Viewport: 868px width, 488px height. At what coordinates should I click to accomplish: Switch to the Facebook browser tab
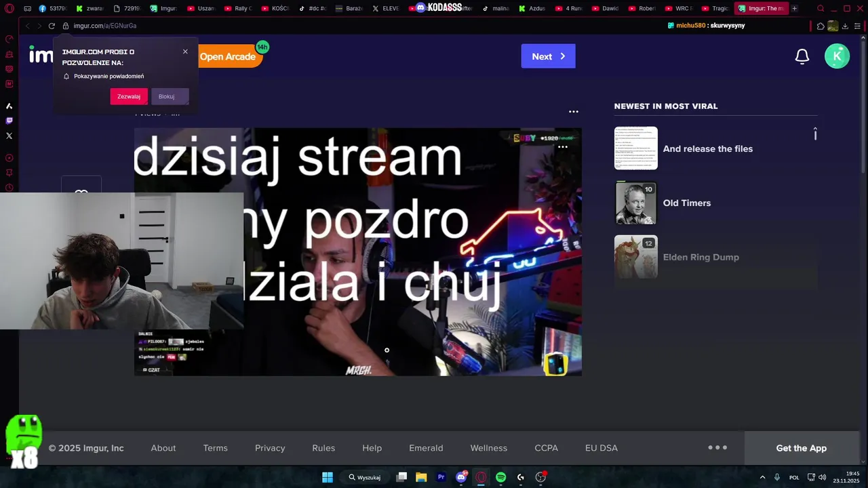(52, 9)
